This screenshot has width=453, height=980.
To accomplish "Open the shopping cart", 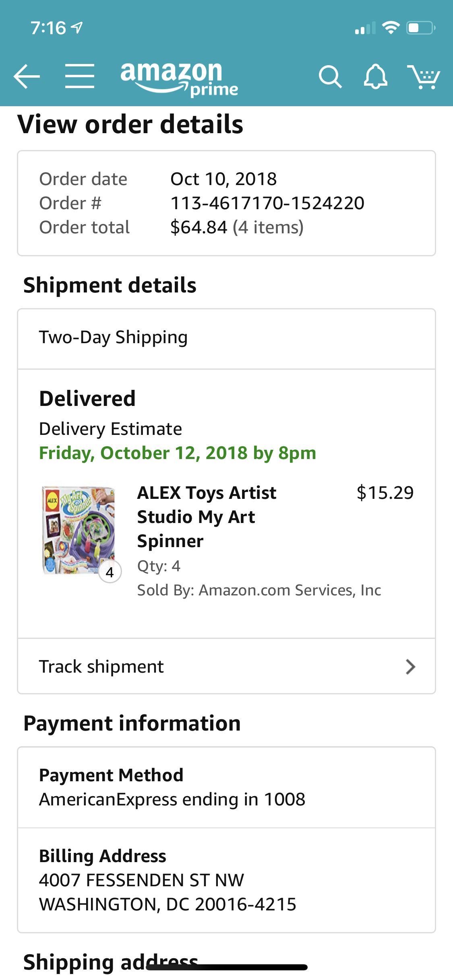I will pyautogui.click(x=424, y=76).
